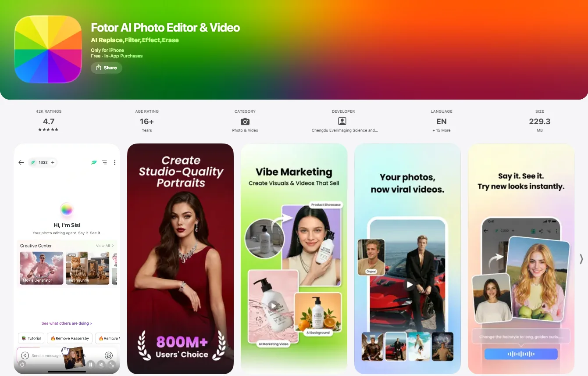The height and width of the screenshot is (376, 588).
Task: Click the five-star rating row
Action: tap(48, 130)
